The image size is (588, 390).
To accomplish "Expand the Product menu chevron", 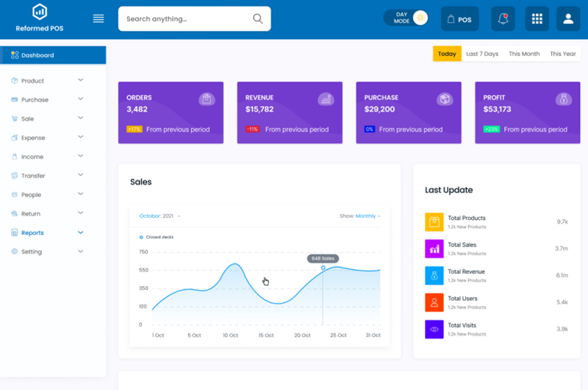I will (x=80, y=80).
